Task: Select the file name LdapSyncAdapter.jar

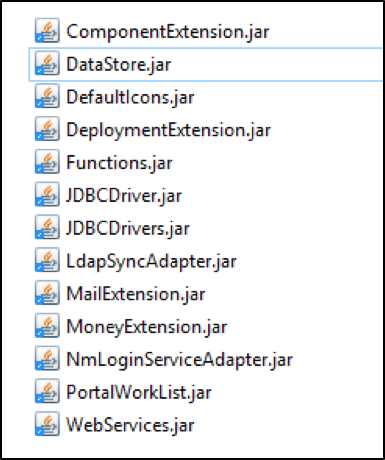Action: click(x=151, y=262)
